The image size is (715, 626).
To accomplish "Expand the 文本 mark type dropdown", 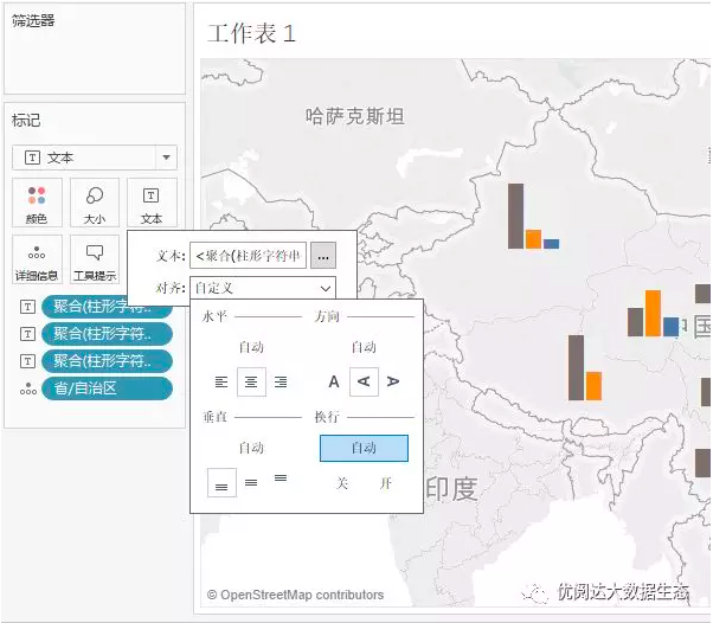I will 166,158.
